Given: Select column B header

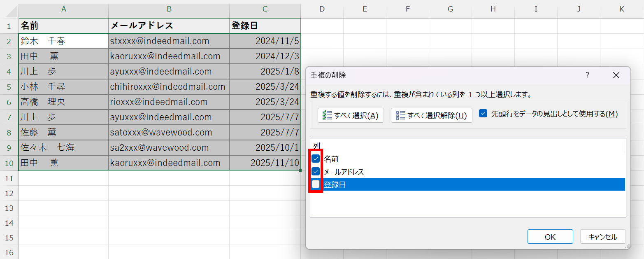Looking at the screenshot, I should (x=169, y=9).
